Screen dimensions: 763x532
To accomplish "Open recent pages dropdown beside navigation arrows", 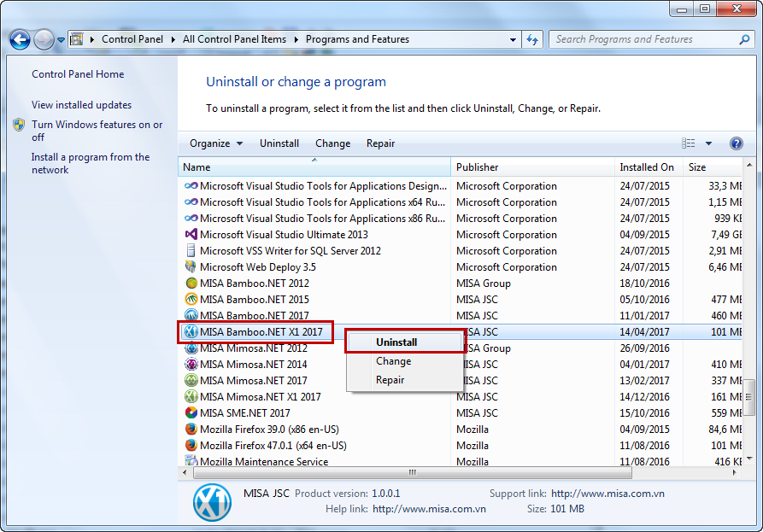I will [x=61, y=40].
